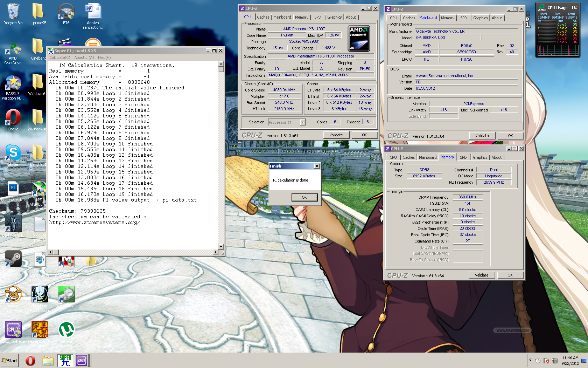Click the Opera icon in the taskbar

(x=30, y=360)
